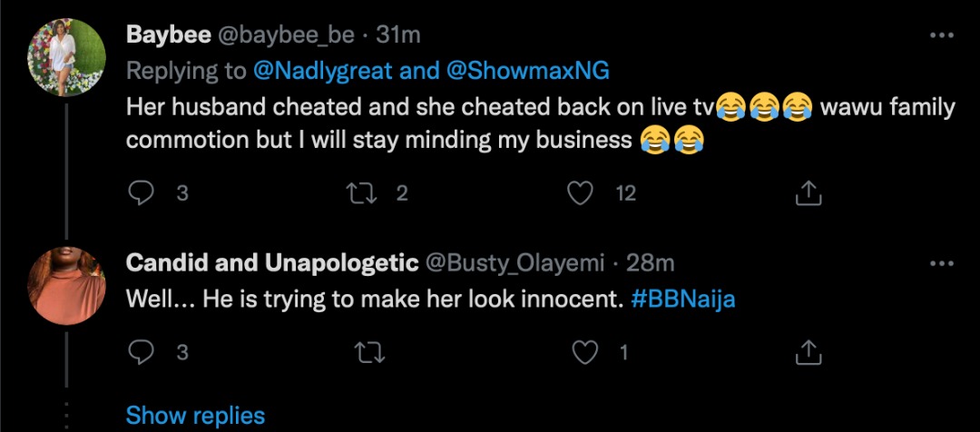Click Candid and Unapologetic display name
The width and height of the screenshot is (980, 432).
(x=271, y=263)
